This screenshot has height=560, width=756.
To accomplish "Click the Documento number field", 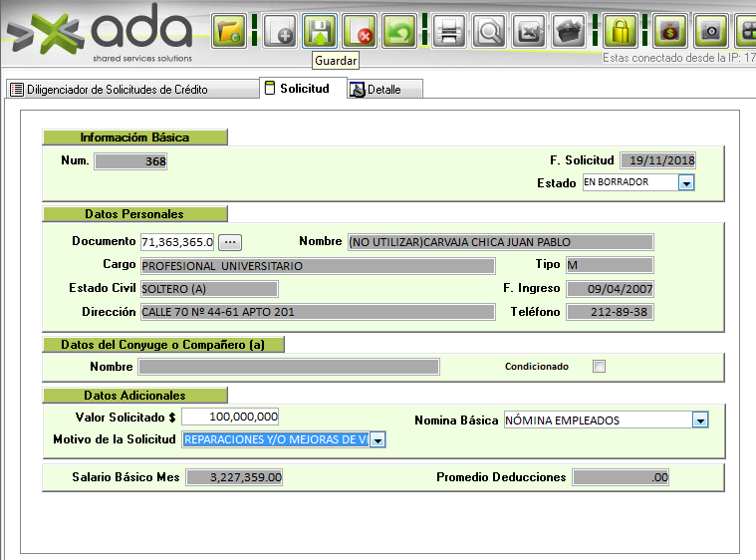I will tap(177, 242).
